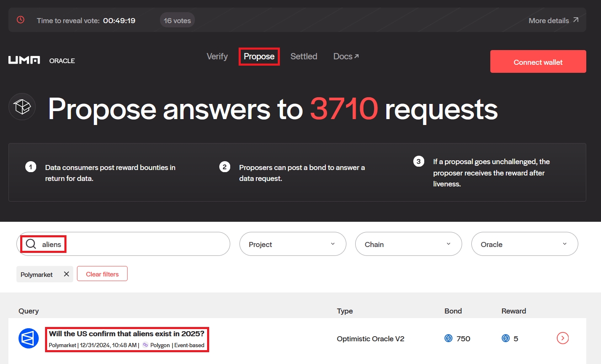Remove the Polymarket filter chip

(x=66, y=274)
